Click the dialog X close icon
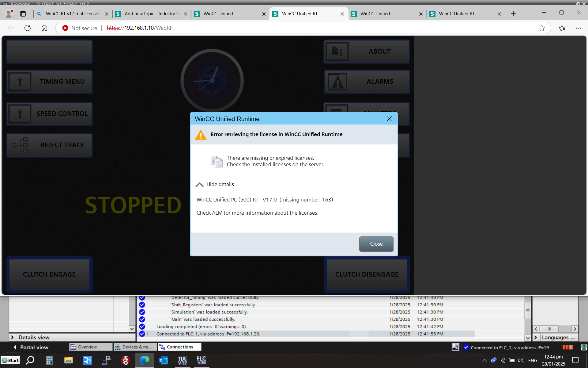 pyautogui.click(x=389, y=119)
